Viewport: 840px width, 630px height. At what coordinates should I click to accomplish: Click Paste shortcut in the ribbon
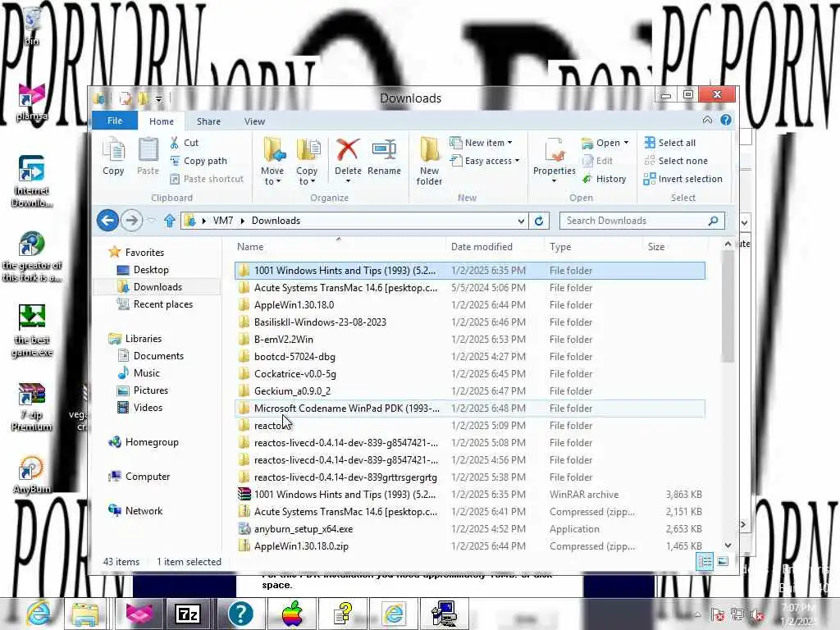click(x=207, y=179)
